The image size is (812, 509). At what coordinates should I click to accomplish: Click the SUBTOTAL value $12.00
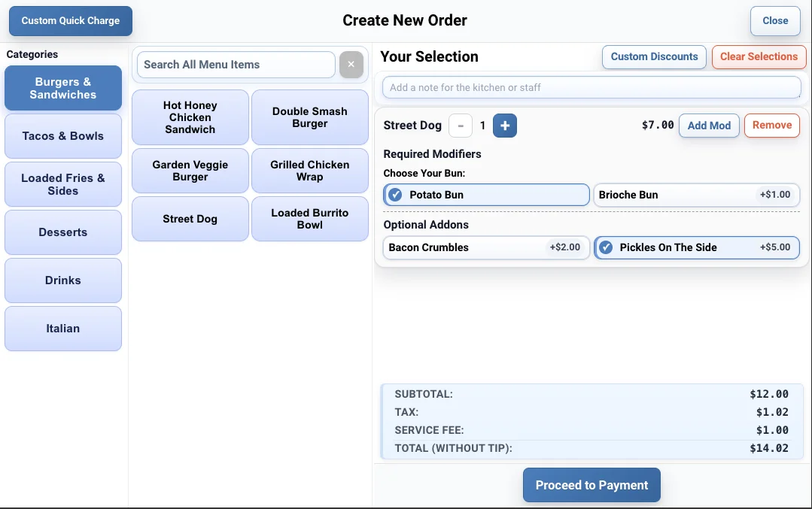(x=769, y=394)
